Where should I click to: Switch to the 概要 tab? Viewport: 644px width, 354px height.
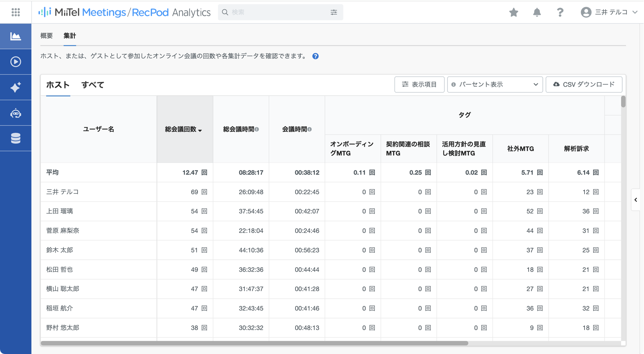point(46,36)
